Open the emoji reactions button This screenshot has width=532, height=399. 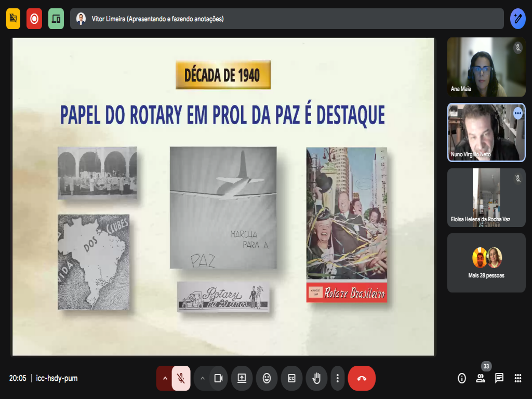[x=267, y=378]
